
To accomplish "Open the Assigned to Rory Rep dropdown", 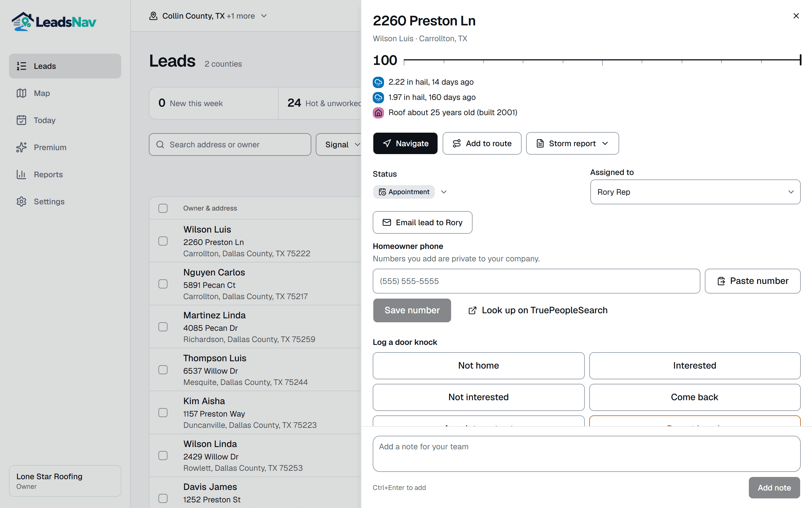I will [x=695, y=192].
